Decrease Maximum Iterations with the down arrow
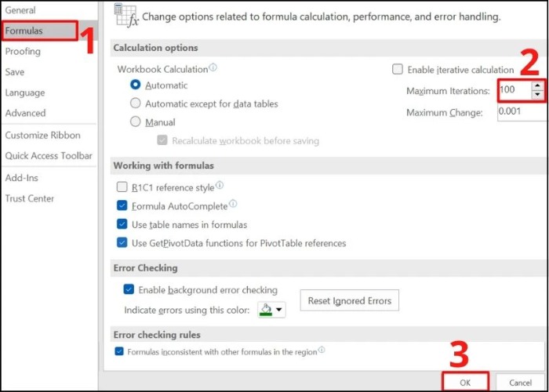 pyautogui.click(x=536, y=95)
